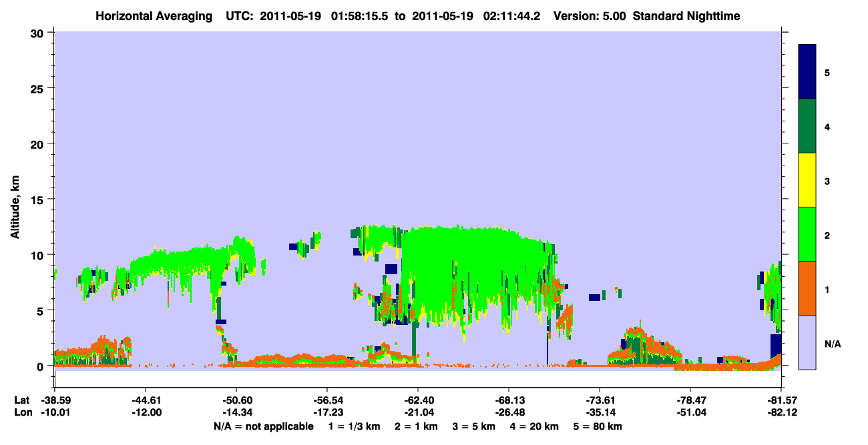This screenshot has width=868, height=445.
Task: Click the longitude tick label -26.48
Action: (508, 412)
